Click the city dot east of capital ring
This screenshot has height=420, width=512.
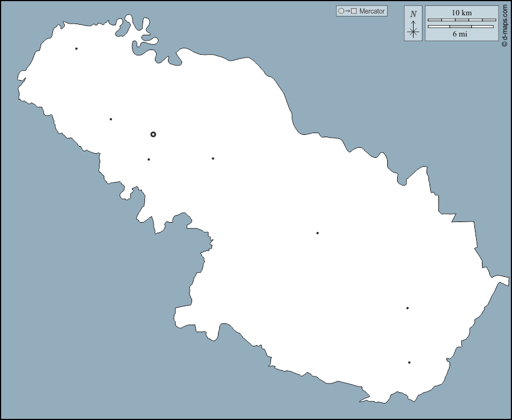(x=213, y=158)
